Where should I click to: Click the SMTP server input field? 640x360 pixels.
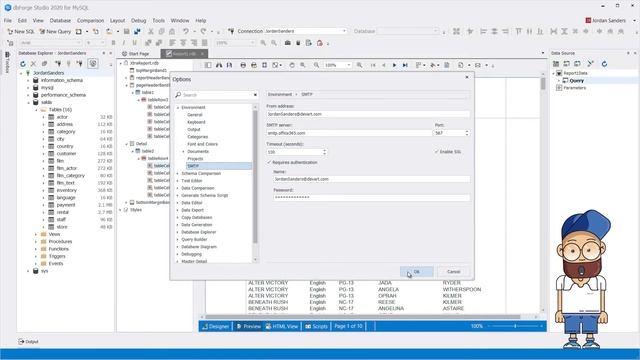click(349, 133)
